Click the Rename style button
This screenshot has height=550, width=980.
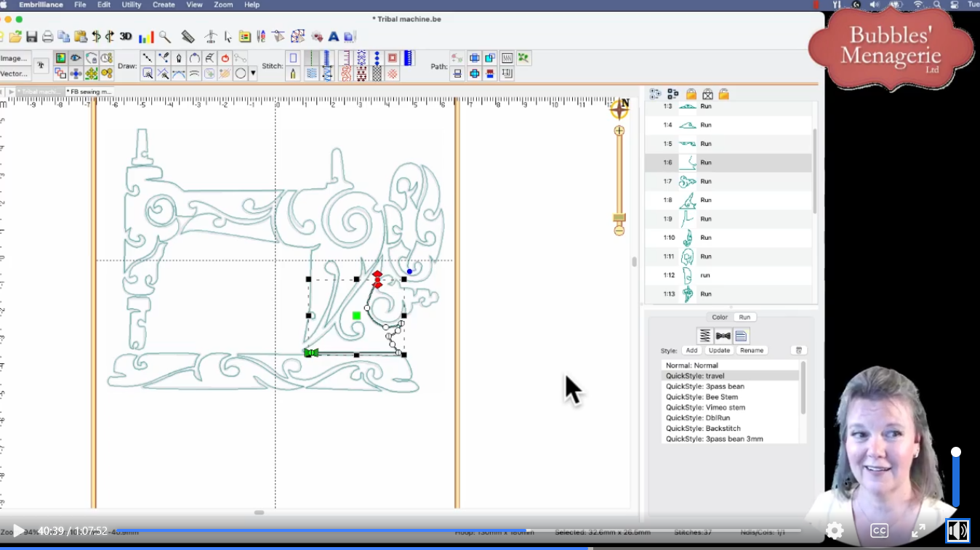[x=751, y=350]
